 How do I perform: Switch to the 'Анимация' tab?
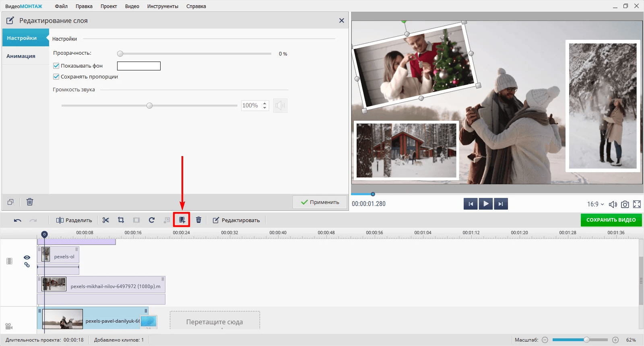(21, 56)
